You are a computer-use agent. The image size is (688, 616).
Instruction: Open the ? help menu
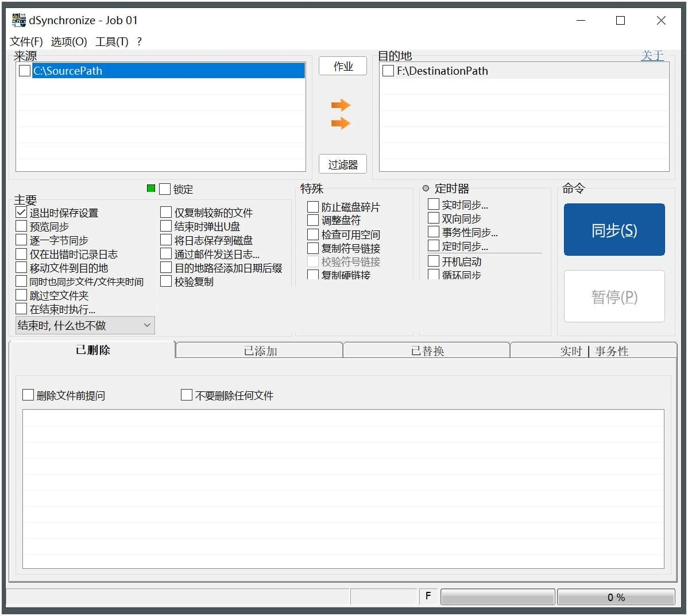tap(139, 41)
